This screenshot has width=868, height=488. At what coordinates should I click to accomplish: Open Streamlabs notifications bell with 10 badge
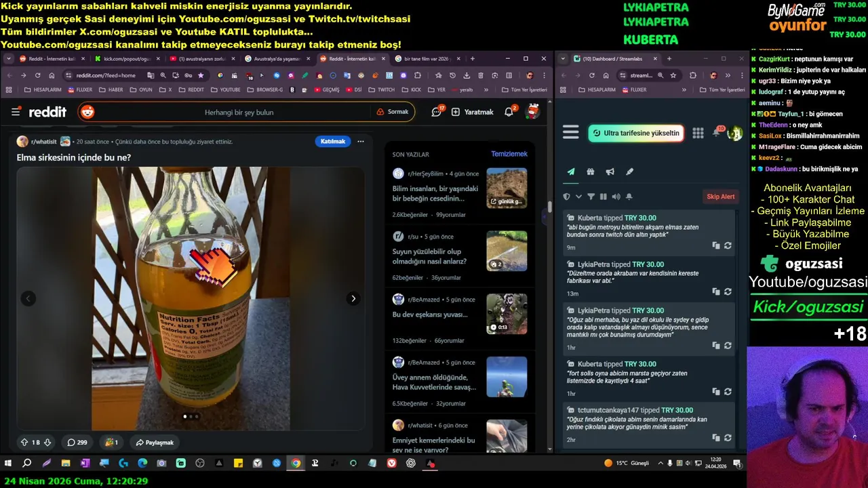717,132
